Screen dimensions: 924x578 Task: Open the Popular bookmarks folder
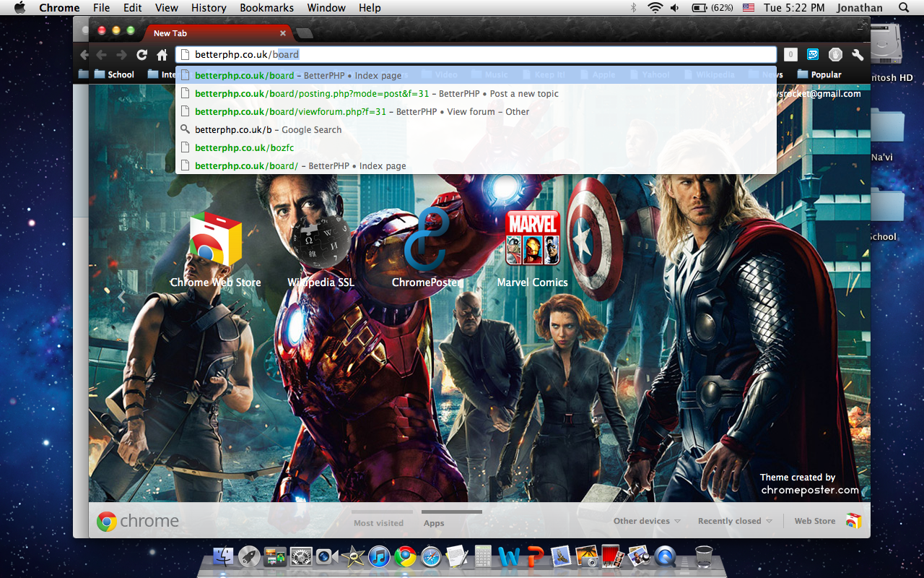819,74
